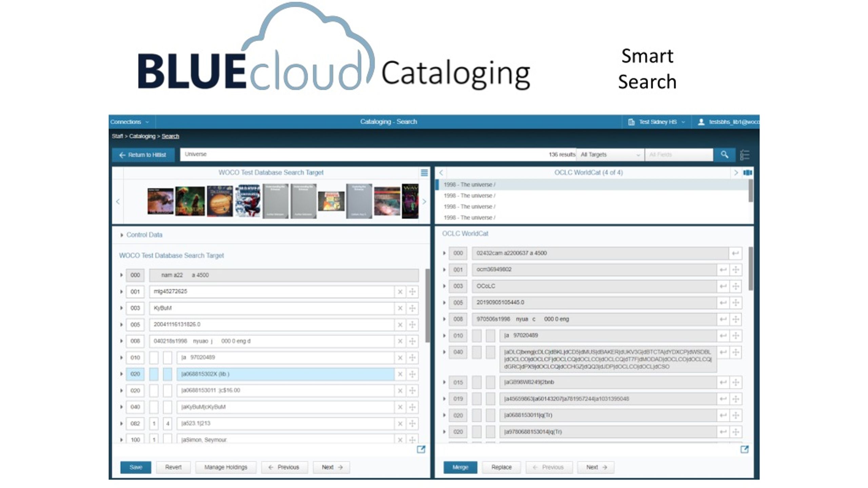Copy the OCLC 000 leader field across
868x488 pixels.
point(735,253)
